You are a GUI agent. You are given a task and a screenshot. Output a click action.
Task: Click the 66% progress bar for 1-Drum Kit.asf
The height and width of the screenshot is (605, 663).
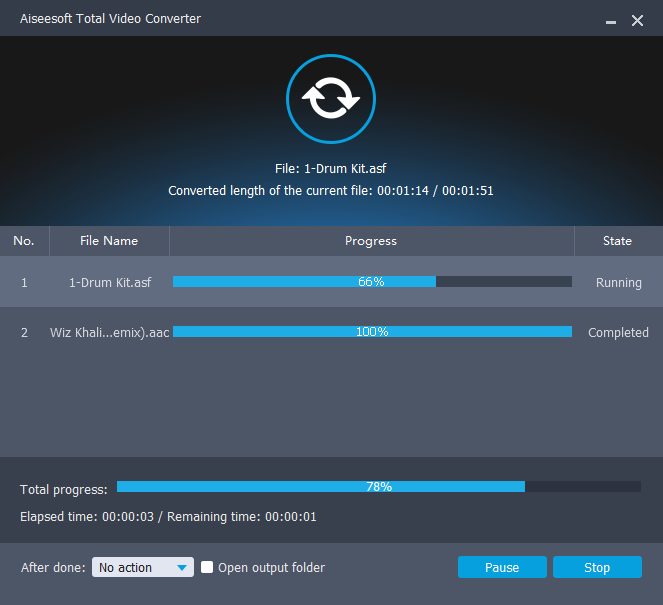[372, 282]
